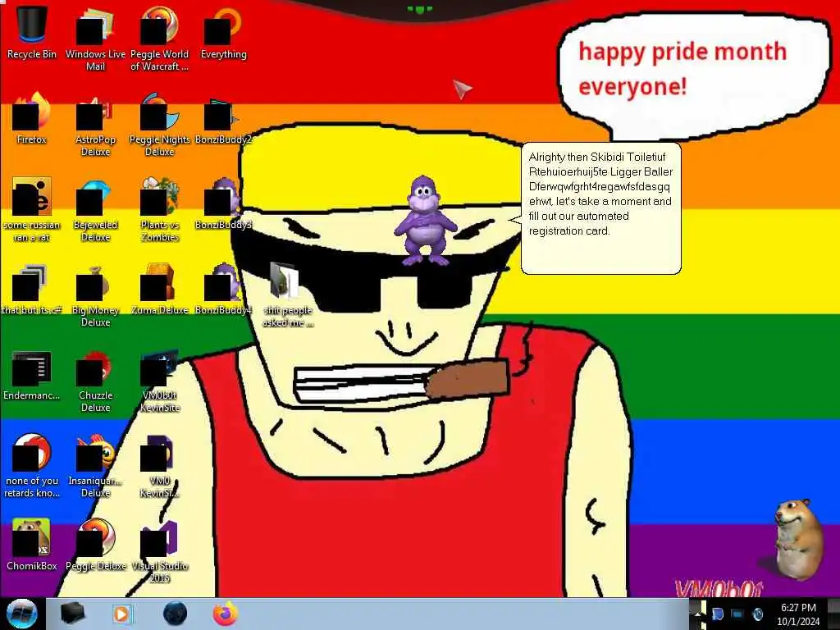This screenshot has width=840, height=630.
Task: Show hidden system tray icons arrow
Action: [x=697, y=614]
